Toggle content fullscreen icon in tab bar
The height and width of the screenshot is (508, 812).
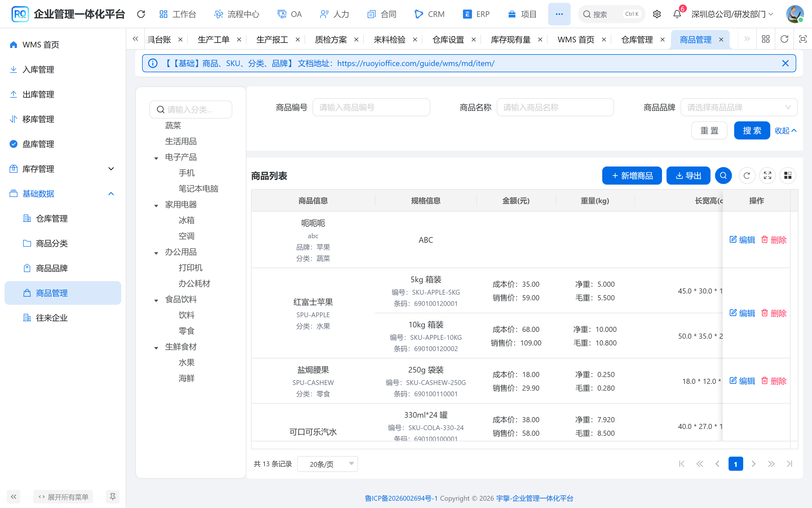point(803,39)
